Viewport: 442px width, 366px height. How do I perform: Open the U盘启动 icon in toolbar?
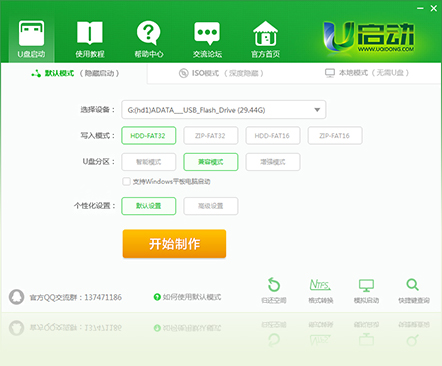31,33
